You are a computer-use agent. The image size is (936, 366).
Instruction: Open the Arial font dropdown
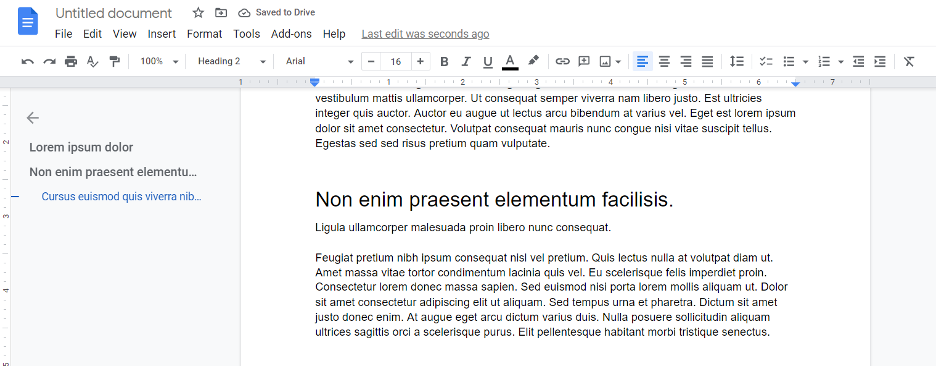click(x=319, y=61)
